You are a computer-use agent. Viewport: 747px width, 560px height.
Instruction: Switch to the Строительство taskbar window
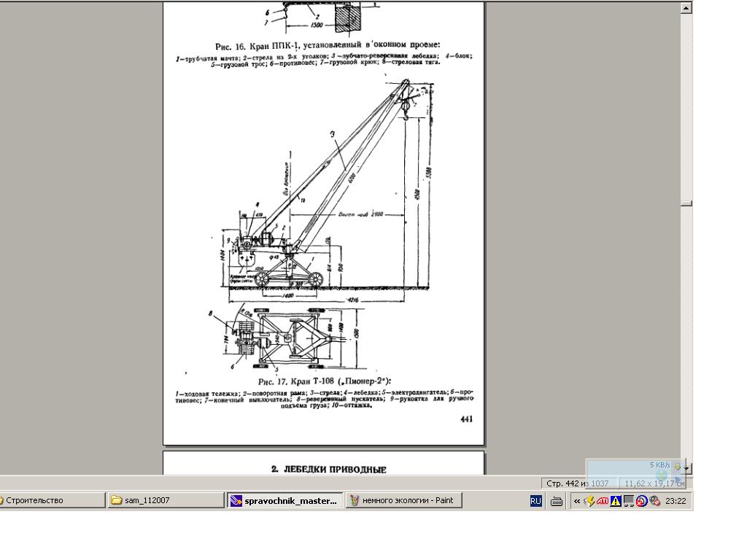pos(52,500)
